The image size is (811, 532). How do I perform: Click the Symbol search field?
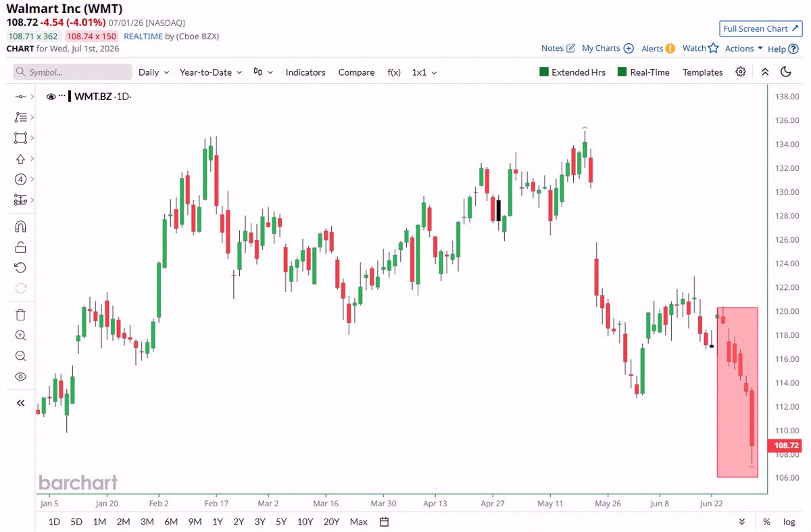(72, 72)
